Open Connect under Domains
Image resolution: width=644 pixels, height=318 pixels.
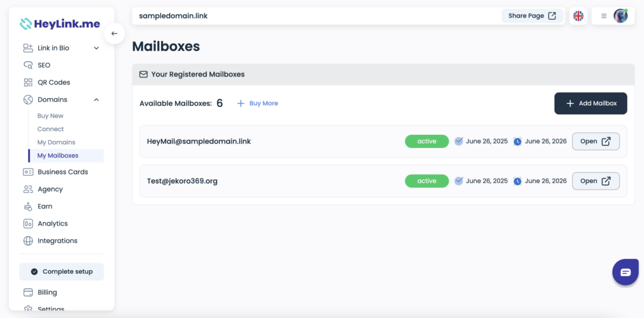[50, 129]
